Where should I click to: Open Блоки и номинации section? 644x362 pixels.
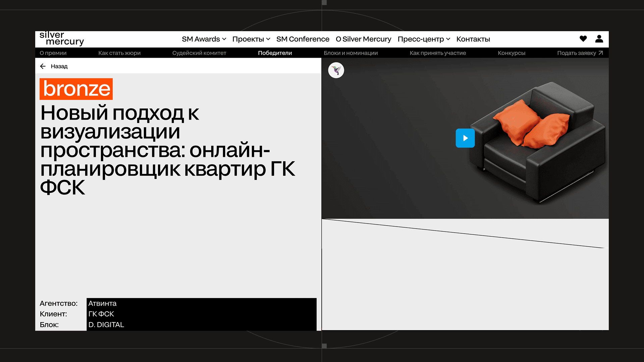point(351,53)
